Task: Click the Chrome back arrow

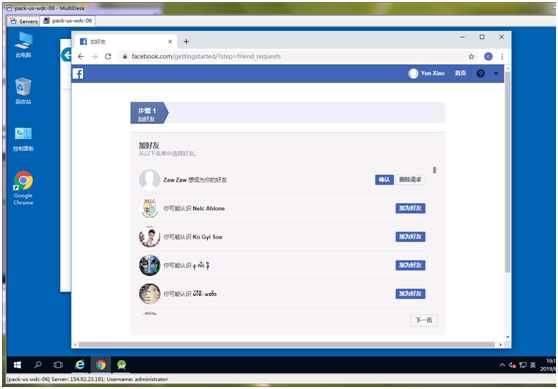Action: tap(81, 57)
